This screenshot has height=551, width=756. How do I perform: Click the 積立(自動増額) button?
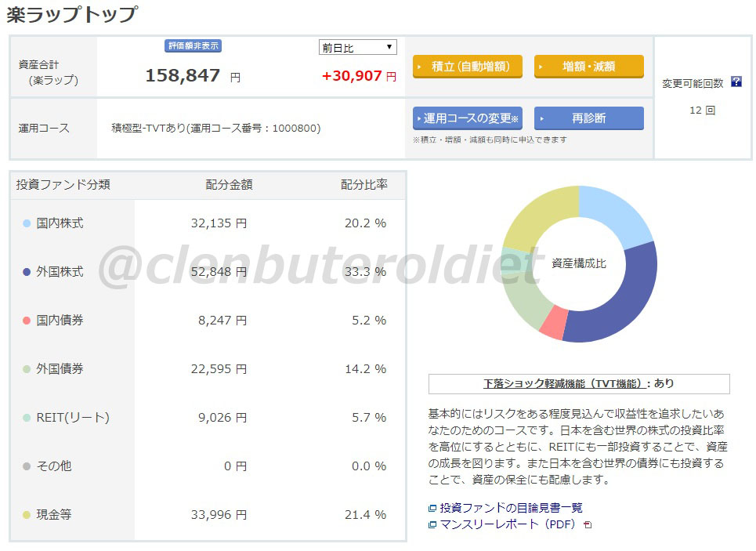click(x=468, y=66)
